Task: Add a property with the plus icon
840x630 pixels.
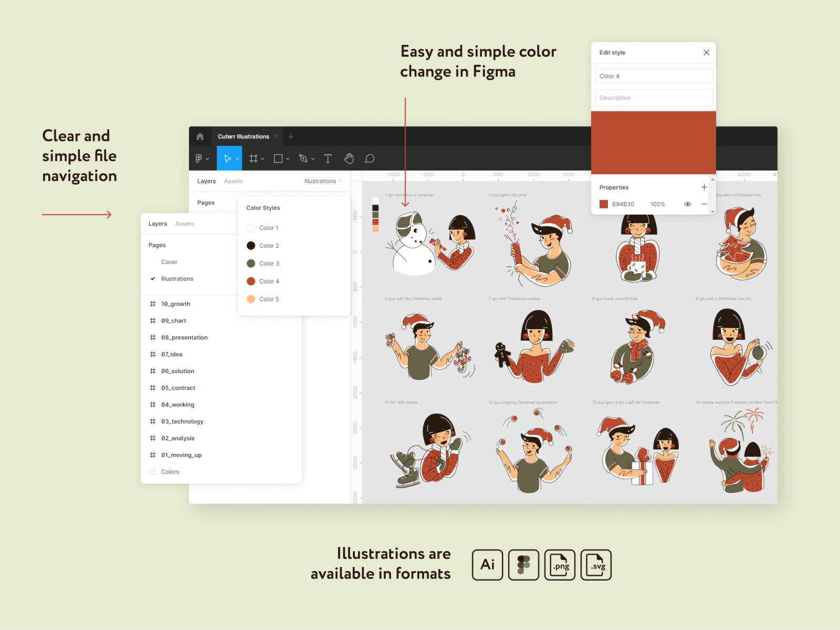Action: (704, 187)
